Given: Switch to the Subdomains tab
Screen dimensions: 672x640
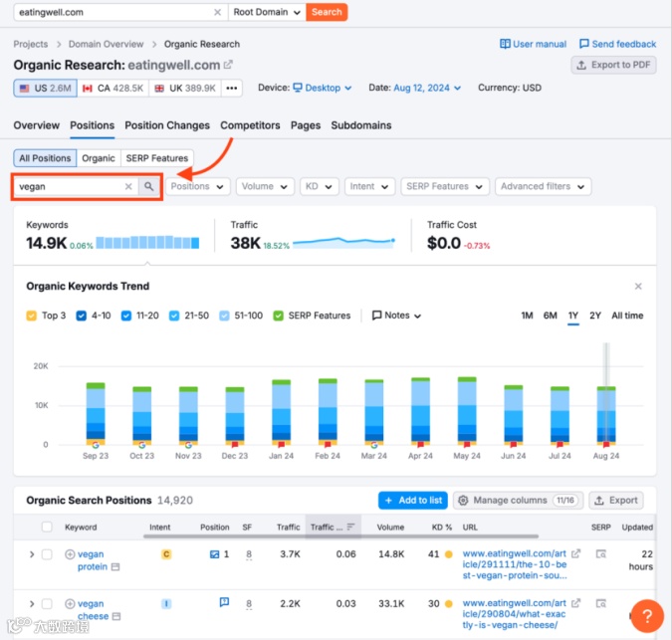Looking at the screenshot, I should [x=361, y=125].
